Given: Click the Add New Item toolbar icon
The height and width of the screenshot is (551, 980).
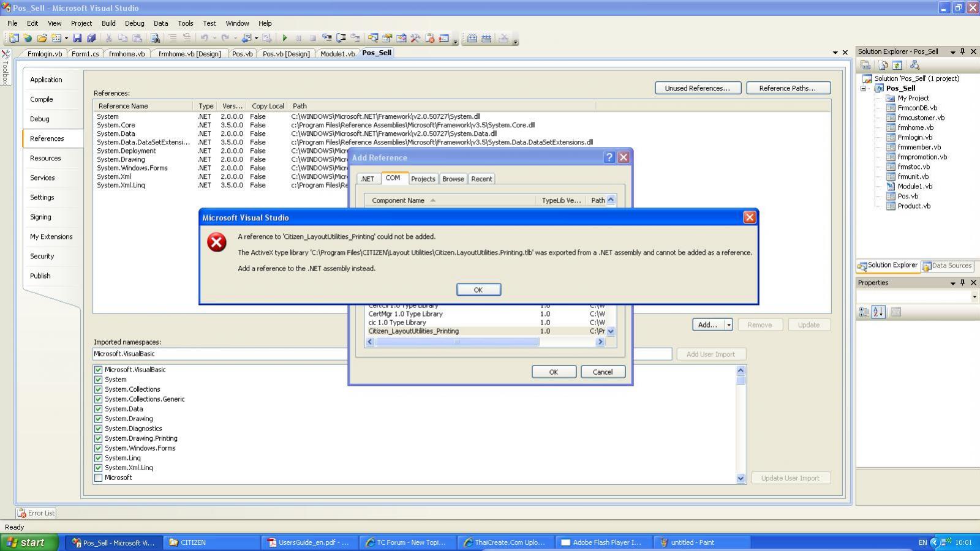Looking at the screenshot, I should pos(56,38).
